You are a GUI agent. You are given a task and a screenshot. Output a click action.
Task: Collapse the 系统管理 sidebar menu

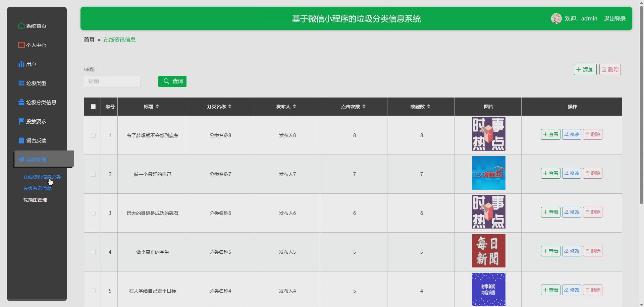(x=44, y=159)
